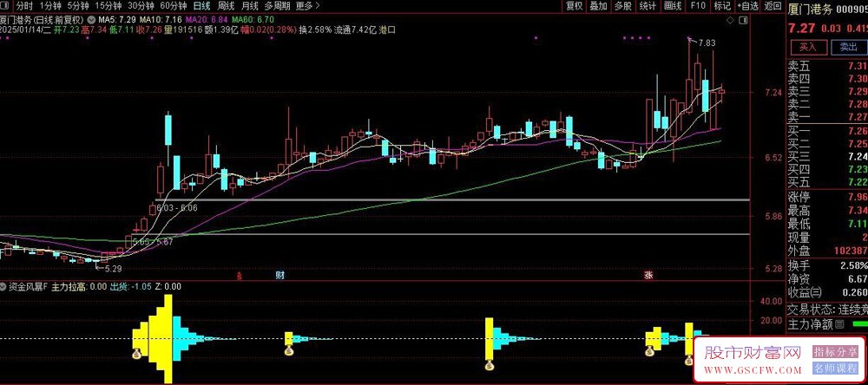Click the 买五 order book row

(x=827, y=182)
